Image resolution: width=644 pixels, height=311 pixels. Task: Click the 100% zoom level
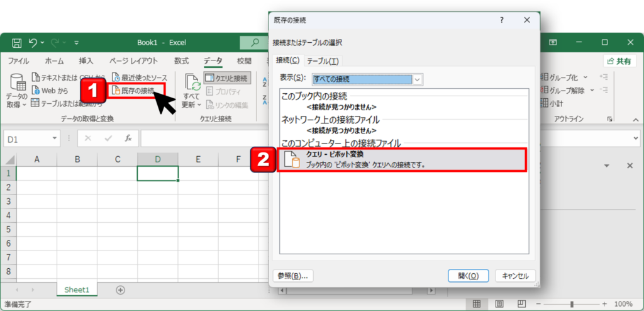(x=623, y=304)
